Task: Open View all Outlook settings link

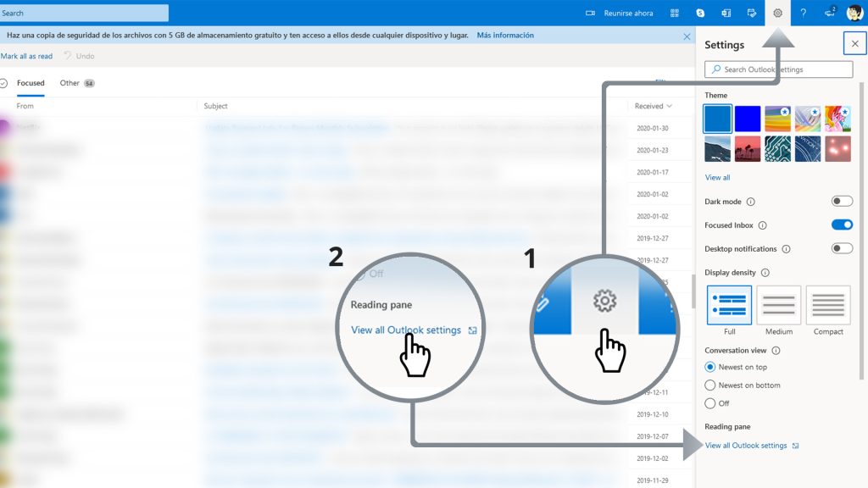Action: pyautogui.click(x=746, y=446)
